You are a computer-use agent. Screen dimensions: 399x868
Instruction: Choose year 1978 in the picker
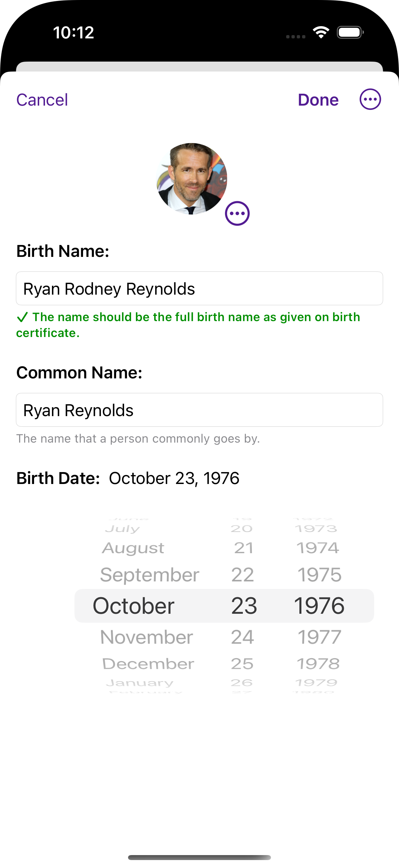coord(318,664)
